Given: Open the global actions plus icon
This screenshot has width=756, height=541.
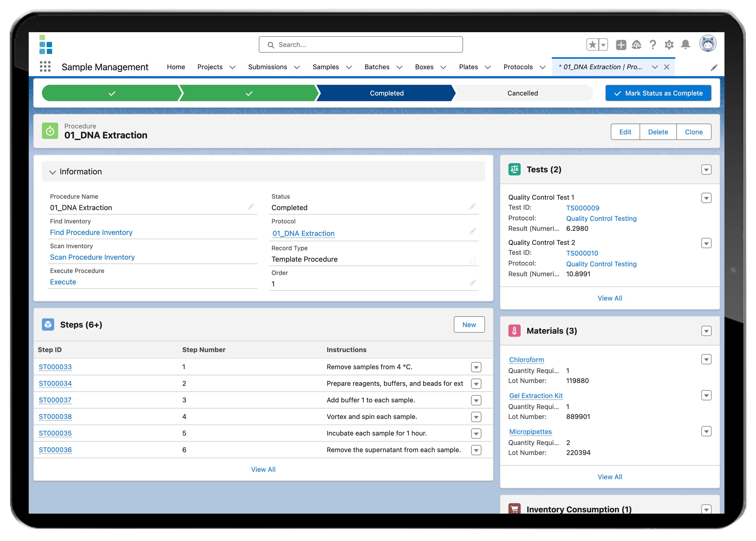Looking at the screenshot, I should click(621, 45).
